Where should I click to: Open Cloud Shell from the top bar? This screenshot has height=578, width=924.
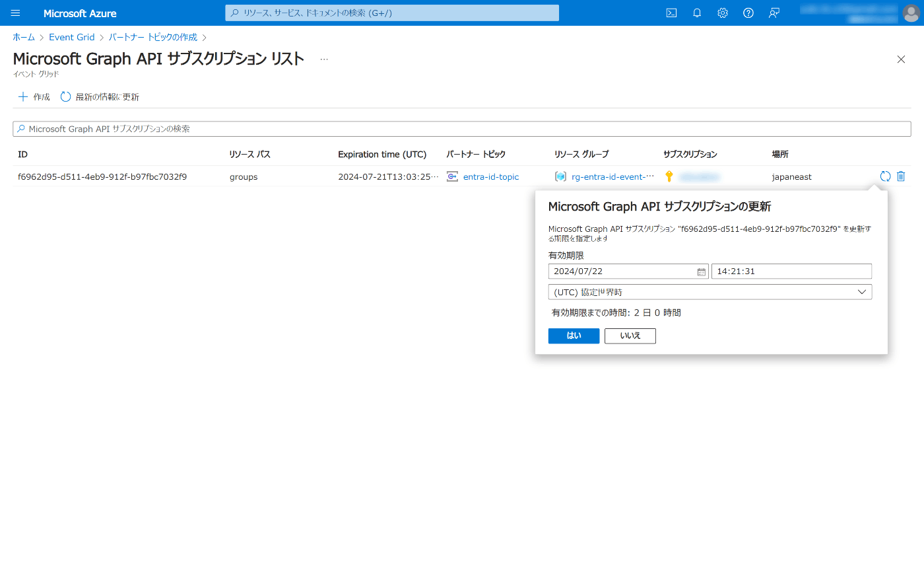(x=671, y=13)
